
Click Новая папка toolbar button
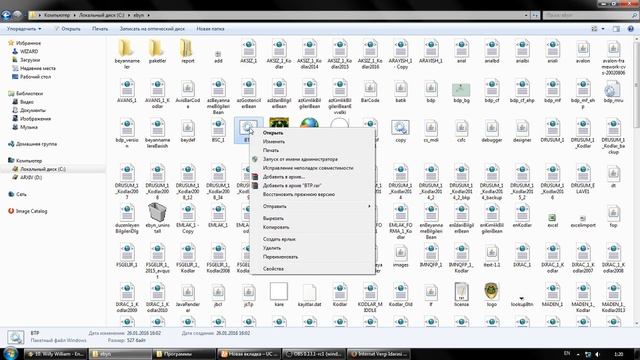pyautogui.click(x=210, y=29)
